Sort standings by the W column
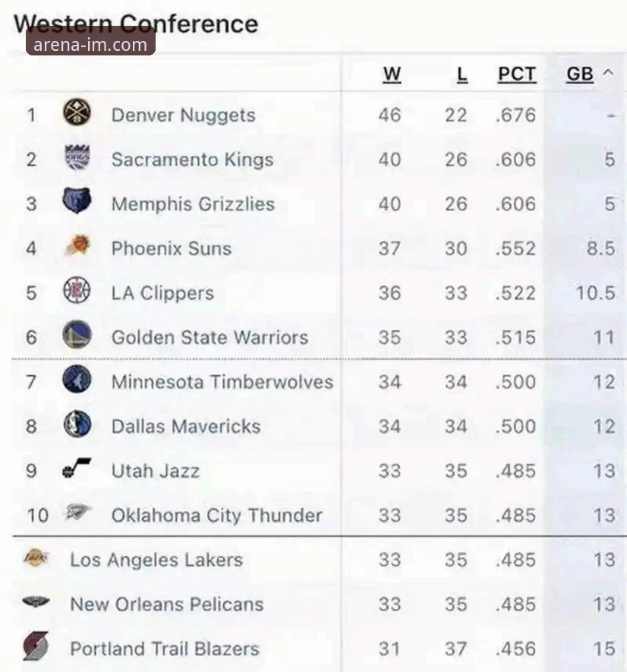 [x=392, y=74]
